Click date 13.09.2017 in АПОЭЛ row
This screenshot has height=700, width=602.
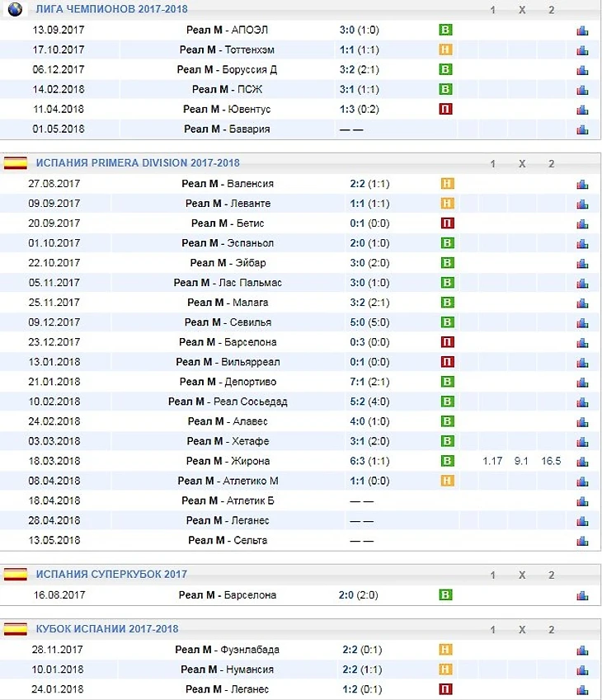tap(58, 30)
